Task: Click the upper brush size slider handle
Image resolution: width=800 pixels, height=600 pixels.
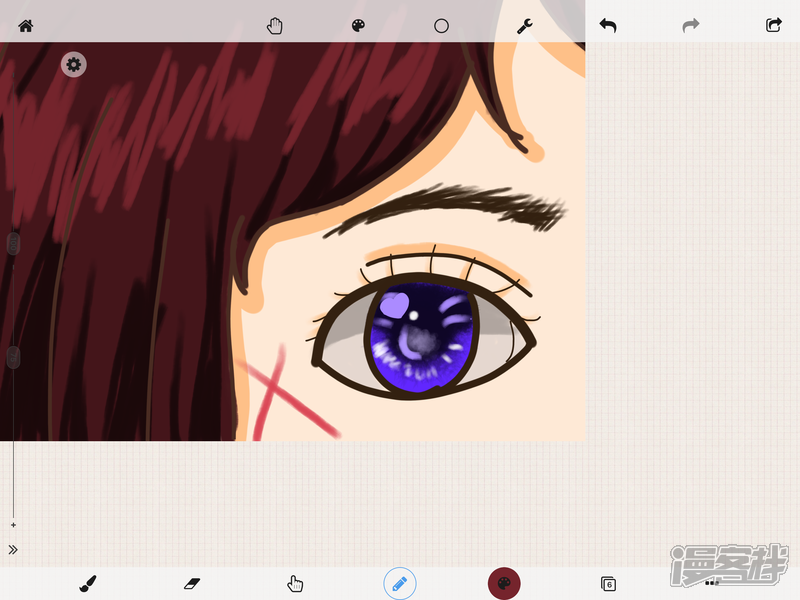Action: click(13, 243)
